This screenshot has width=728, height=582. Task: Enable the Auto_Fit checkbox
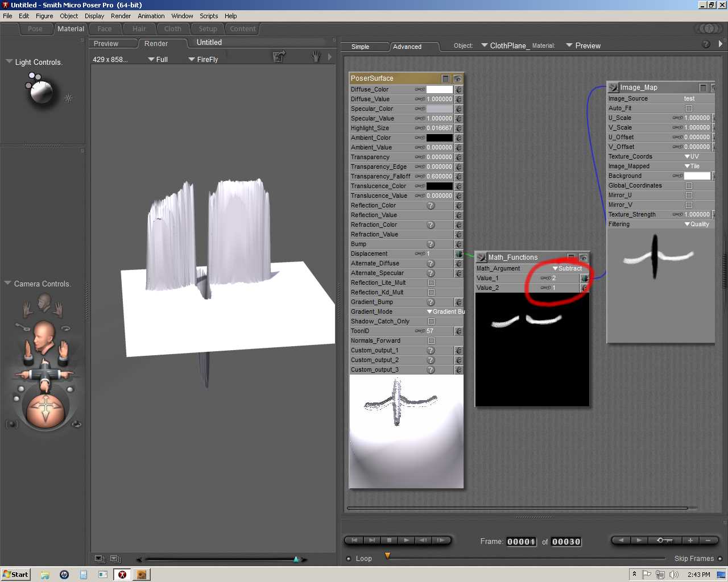pos(689,108)
